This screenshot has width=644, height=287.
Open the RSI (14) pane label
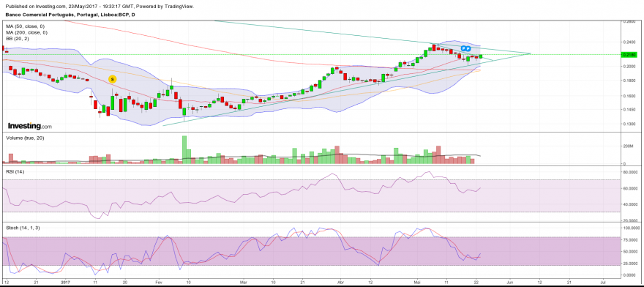pos(15,171)
